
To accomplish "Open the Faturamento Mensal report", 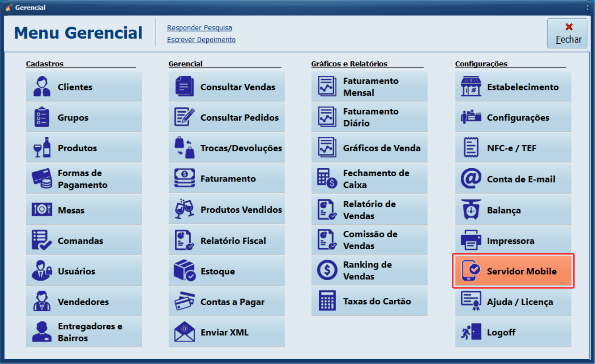I will tap(369, 87).
